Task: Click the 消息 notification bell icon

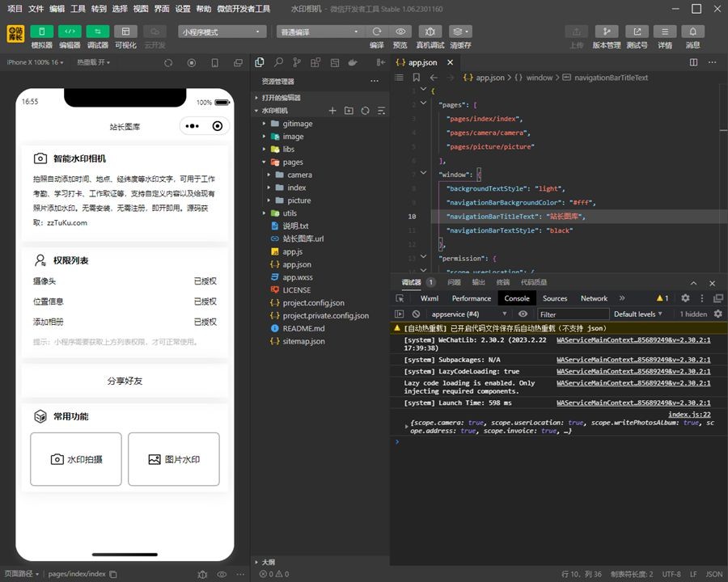Action: tap(692, 32)
